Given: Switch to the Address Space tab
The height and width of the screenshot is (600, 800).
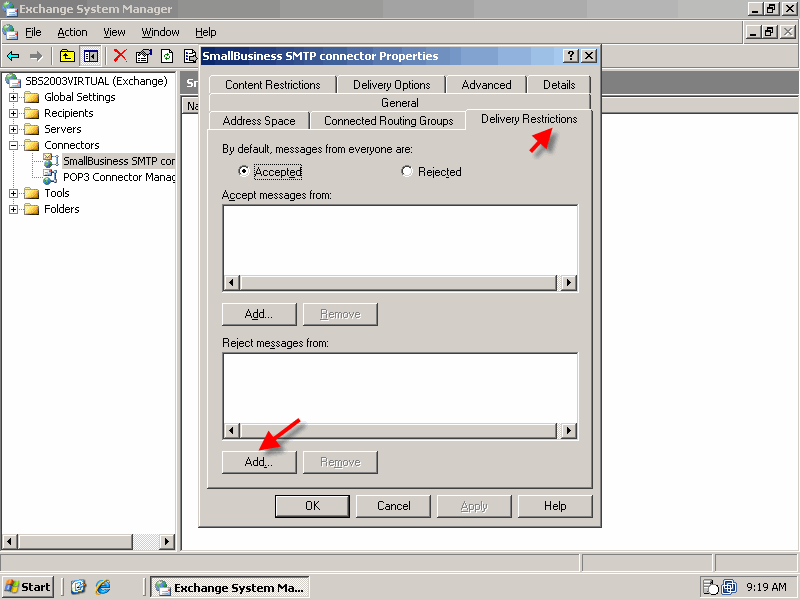Looking at the screenshot, I should [259, 121].
